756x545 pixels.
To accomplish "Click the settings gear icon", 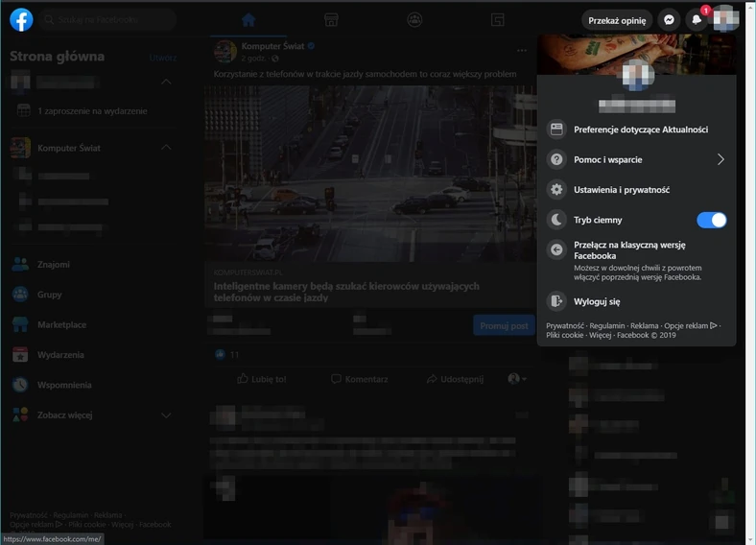I will (556, 190).
